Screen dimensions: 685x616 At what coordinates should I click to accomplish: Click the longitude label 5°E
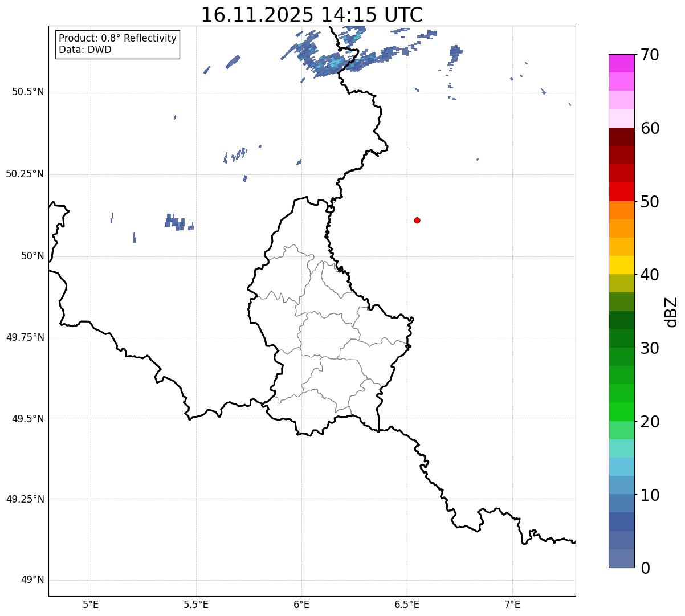(x=91, y=604)
